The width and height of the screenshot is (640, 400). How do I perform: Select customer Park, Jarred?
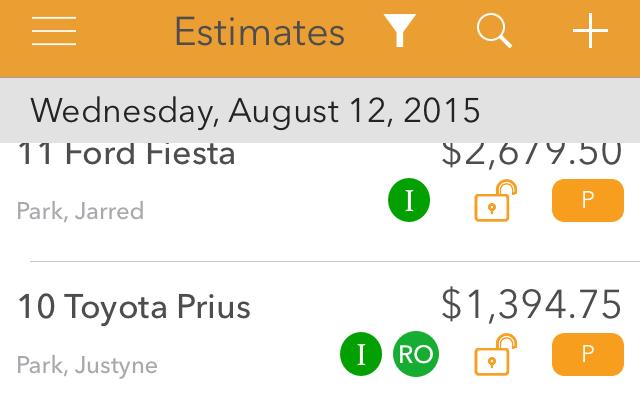pos(80,211)
